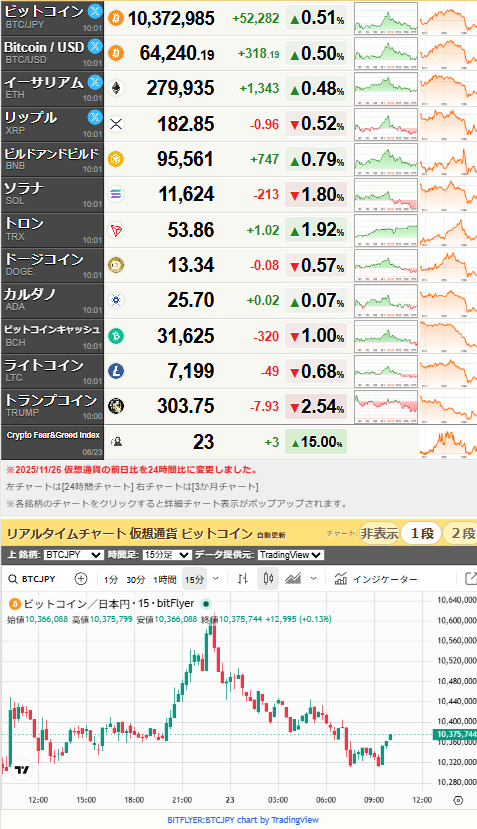The width and height of the screenshot is (477, 829).
Task: Open the 時間足 15分足 dropdown
Action: click(167, 555)
